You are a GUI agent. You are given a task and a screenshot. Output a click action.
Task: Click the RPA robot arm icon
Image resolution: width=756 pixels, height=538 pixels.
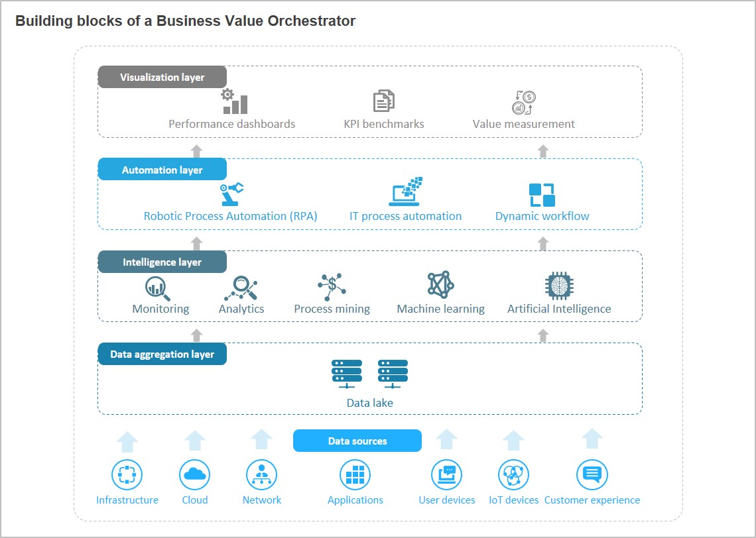pyautogui.click(x=231, y=194)
